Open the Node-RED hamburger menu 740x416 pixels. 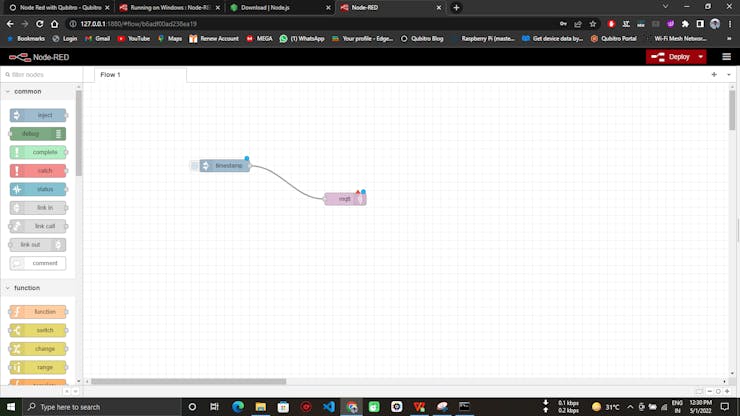(726, 57)
